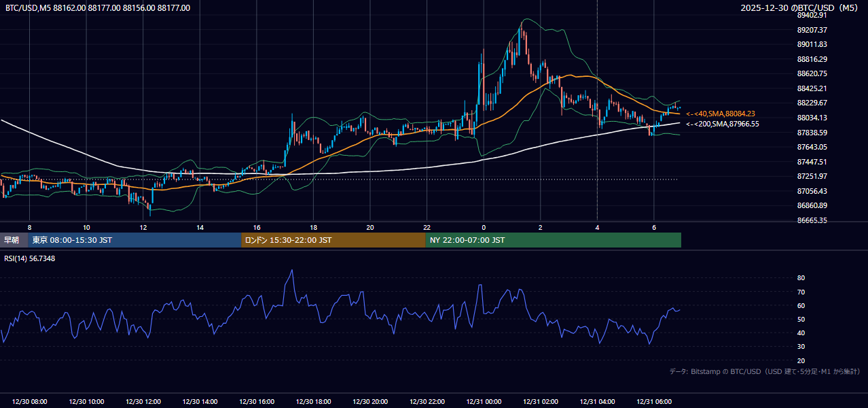The image size is (868, 408).
Task: Click the price axis value 88816.29
Action: 812,59
